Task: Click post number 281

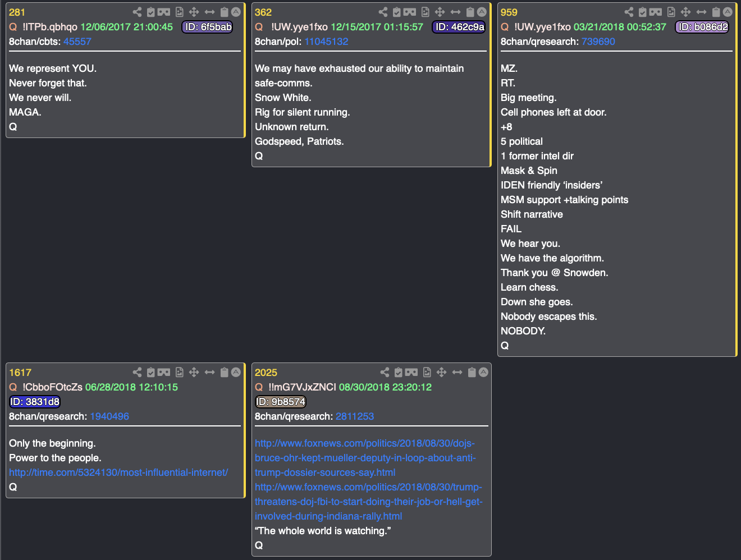Action: click(17, 12)
